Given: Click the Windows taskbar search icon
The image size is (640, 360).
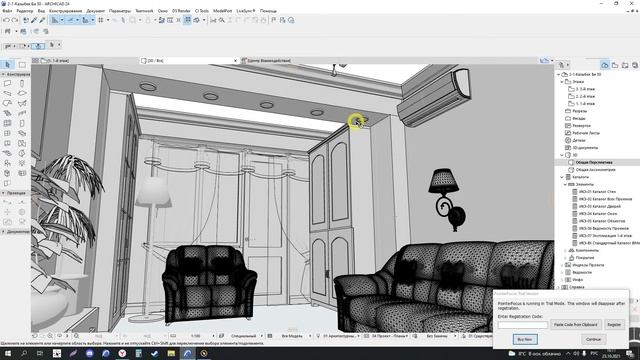Looking at the screenshot, I should (x=24, y=353).
